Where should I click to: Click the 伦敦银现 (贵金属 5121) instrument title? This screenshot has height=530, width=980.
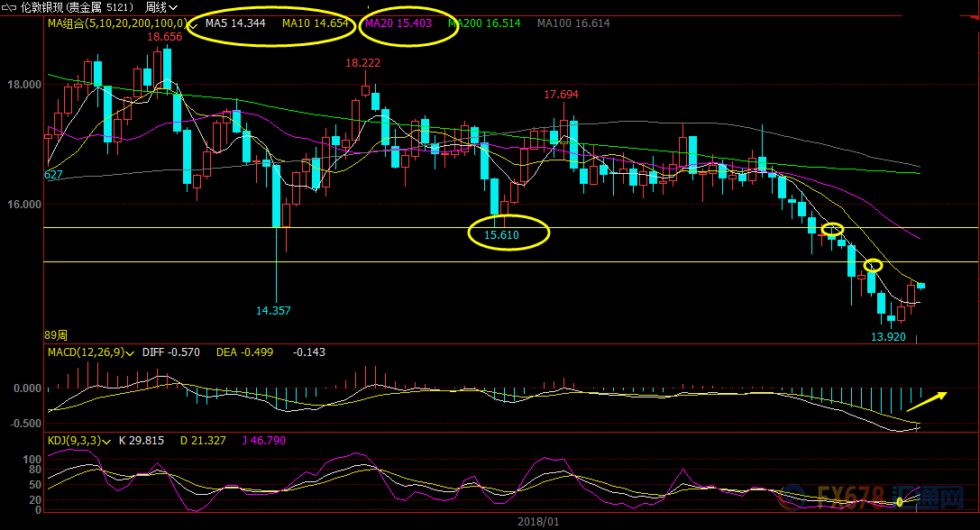coord(78,7)
